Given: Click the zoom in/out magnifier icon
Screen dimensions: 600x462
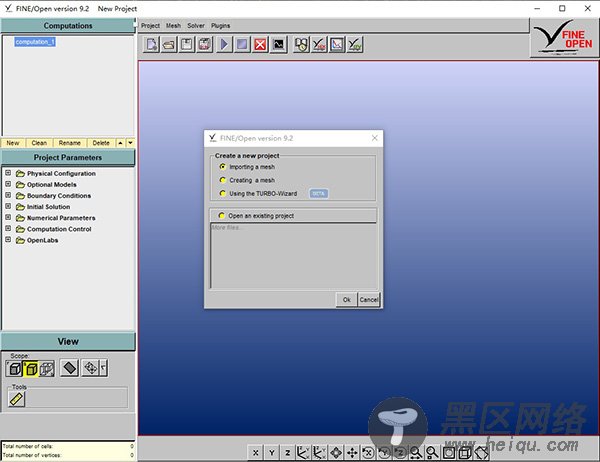Looking at the screenshot, I should tap(416, 453).
